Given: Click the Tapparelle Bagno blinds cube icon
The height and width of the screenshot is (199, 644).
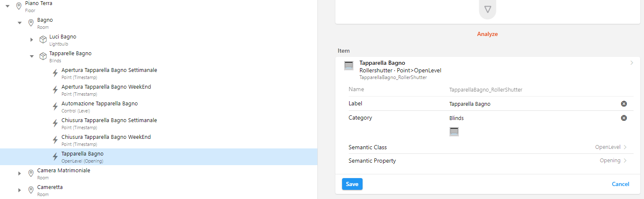Looking at the screenshot, I should click(43, 56).
